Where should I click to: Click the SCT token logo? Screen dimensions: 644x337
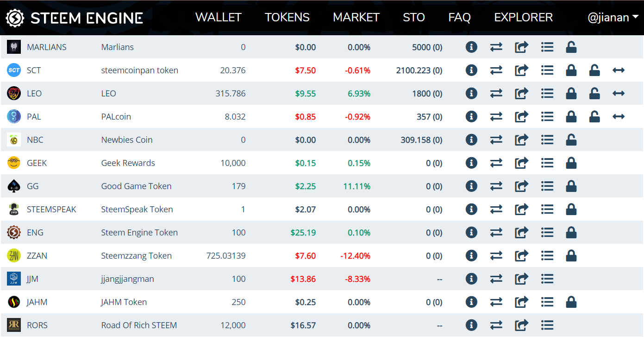coord(14,70)
